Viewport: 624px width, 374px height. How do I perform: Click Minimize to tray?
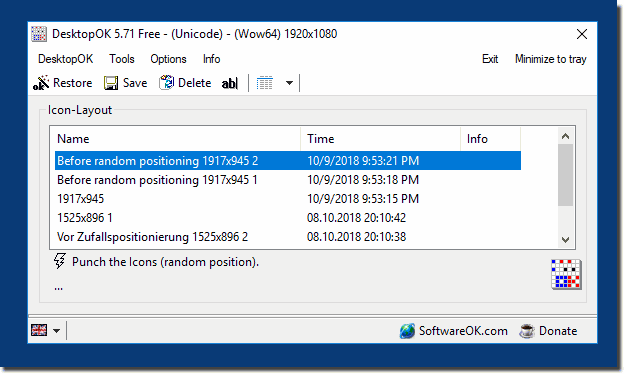[550, 59]
